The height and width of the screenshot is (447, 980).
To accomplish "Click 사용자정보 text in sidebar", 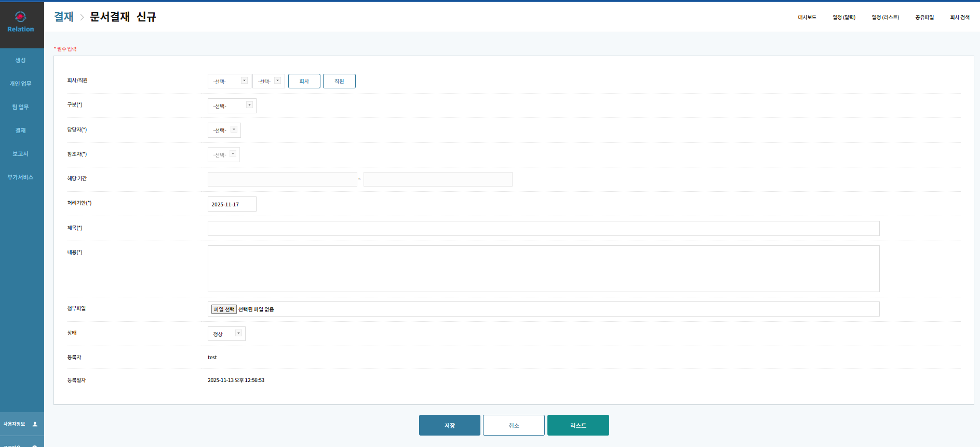I will tap(14, 424).
